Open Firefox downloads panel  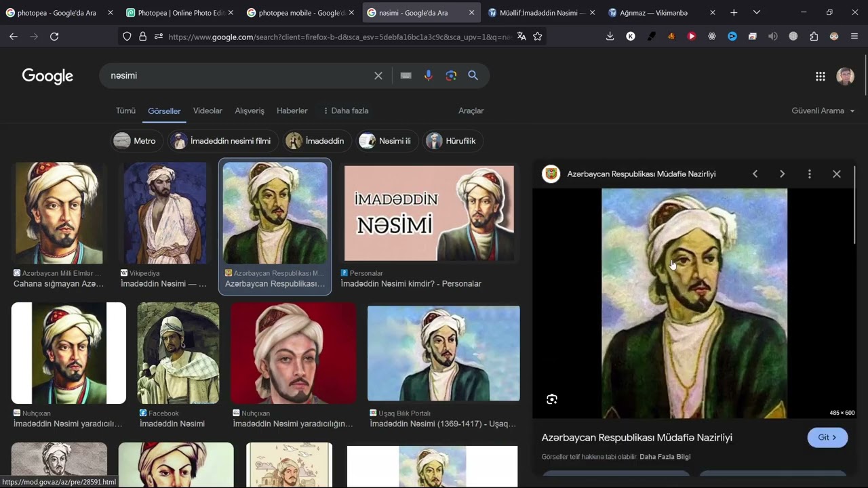click(x=610, y=37)
